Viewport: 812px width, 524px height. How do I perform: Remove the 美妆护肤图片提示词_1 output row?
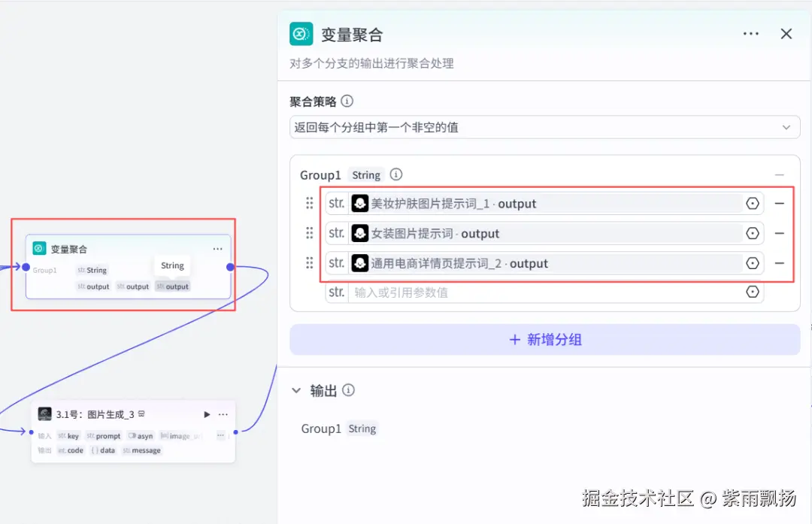point(780,204)
